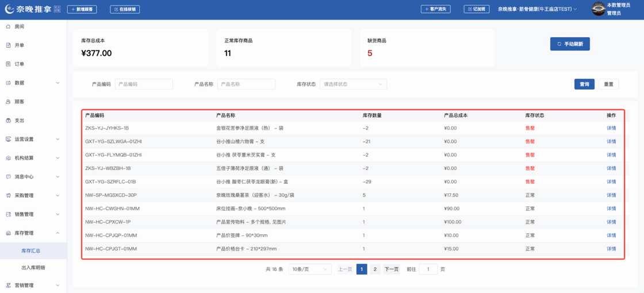Image resolution: width=644 pixels, height=293 pixels.
Task: Expand the 数据 submenu chevron
Action: tap(57, 83)
